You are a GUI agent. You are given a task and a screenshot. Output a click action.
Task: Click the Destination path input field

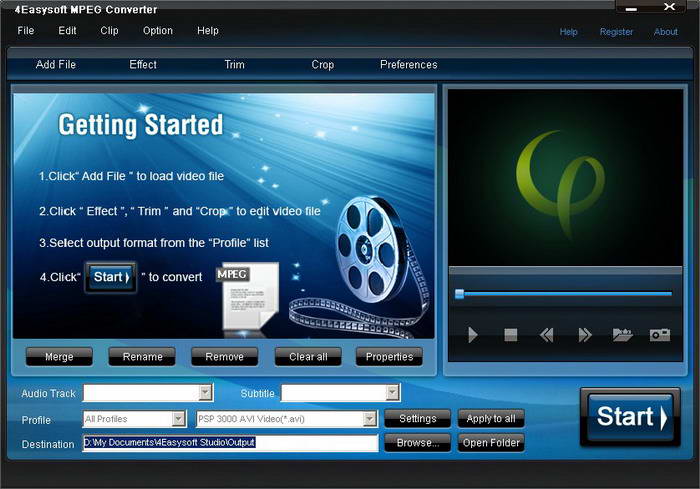[230, 443]
